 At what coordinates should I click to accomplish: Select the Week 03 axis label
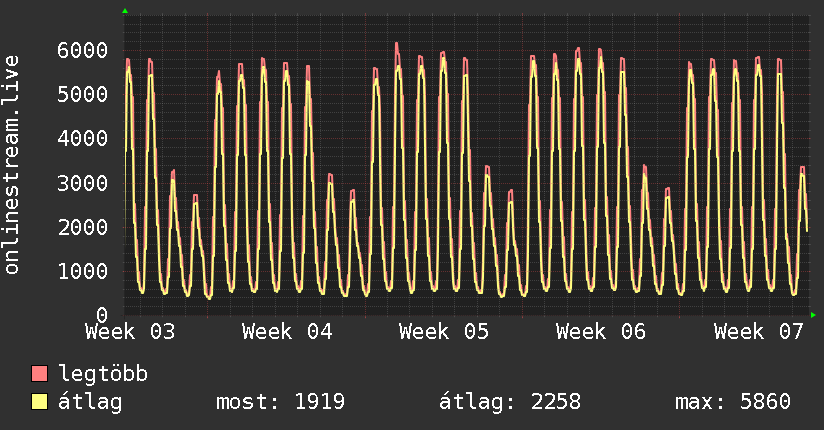click(130, 332)
